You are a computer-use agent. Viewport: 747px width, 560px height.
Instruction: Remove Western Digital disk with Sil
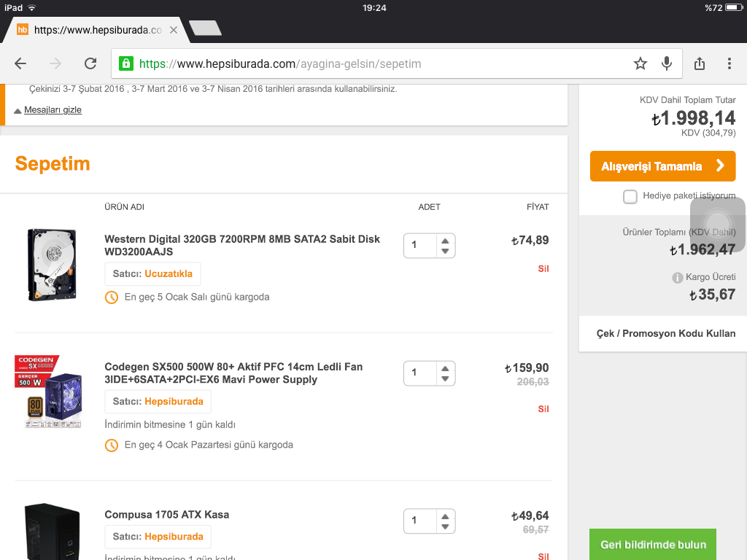543,268
